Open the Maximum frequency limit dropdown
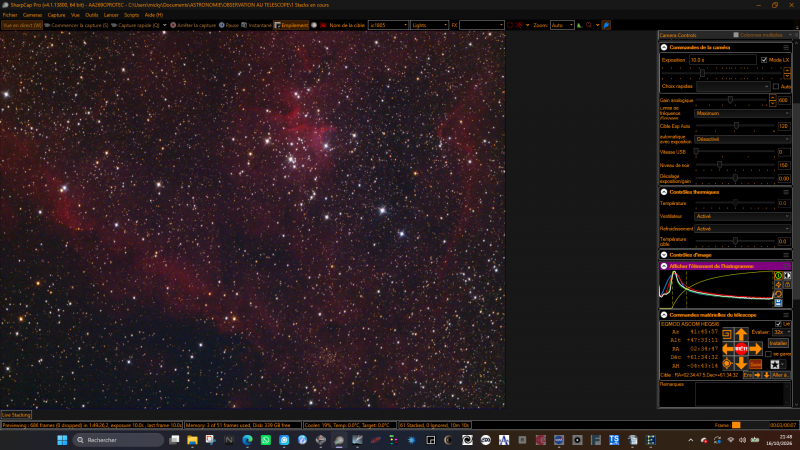Image resolution: width=800 pixels, height=450 pixels. click(x=742, y=113)
